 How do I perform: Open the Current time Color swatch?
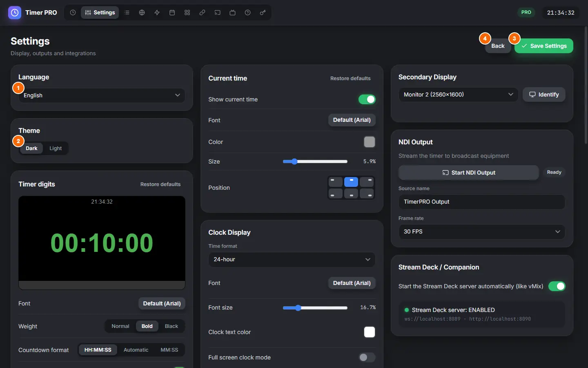click(370, 142)
